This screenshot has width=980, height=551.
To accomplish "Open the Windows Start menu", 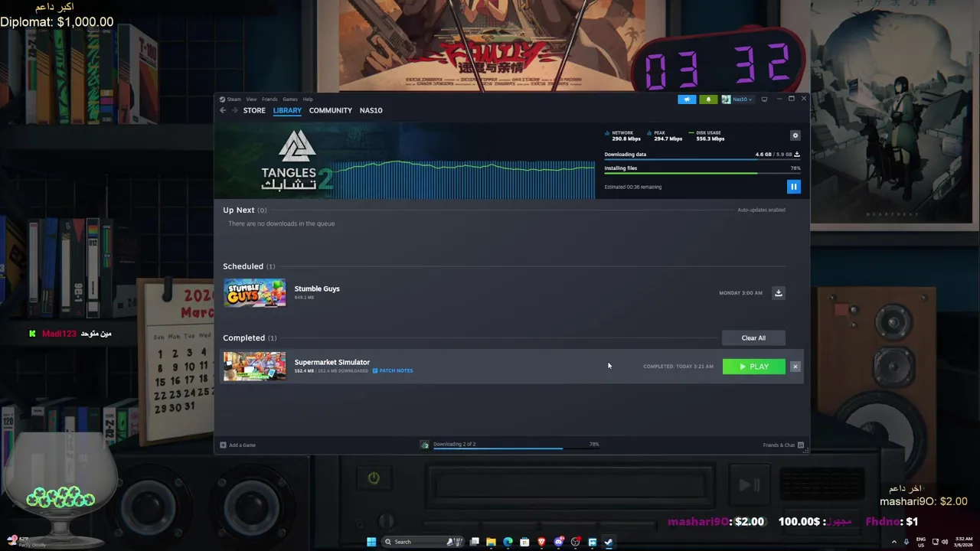I will tap(371, 542).
